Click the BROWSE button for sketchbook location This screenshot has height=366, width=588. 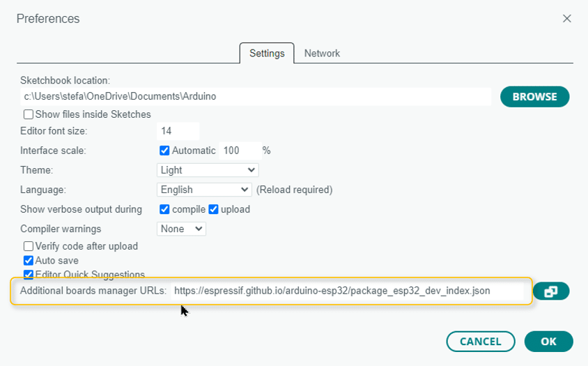[535, 97]
